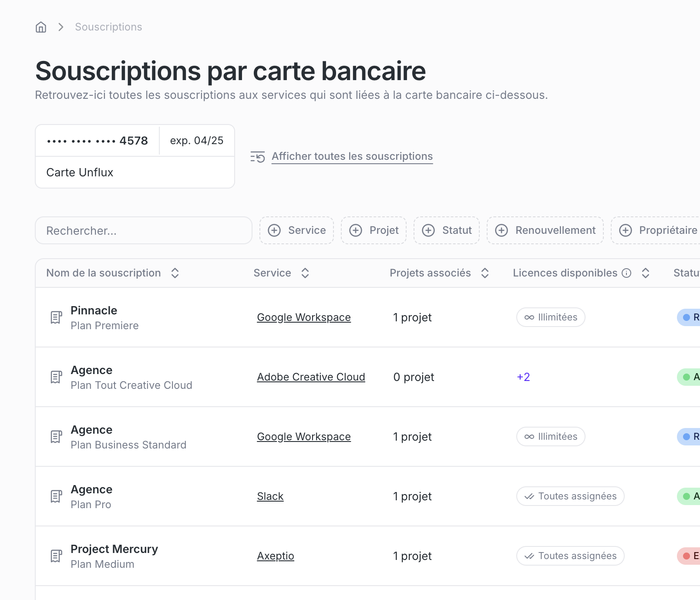Add a Projet filter
Image resolution: width=700 pixels, height=600 pixels.
[374, 230]
